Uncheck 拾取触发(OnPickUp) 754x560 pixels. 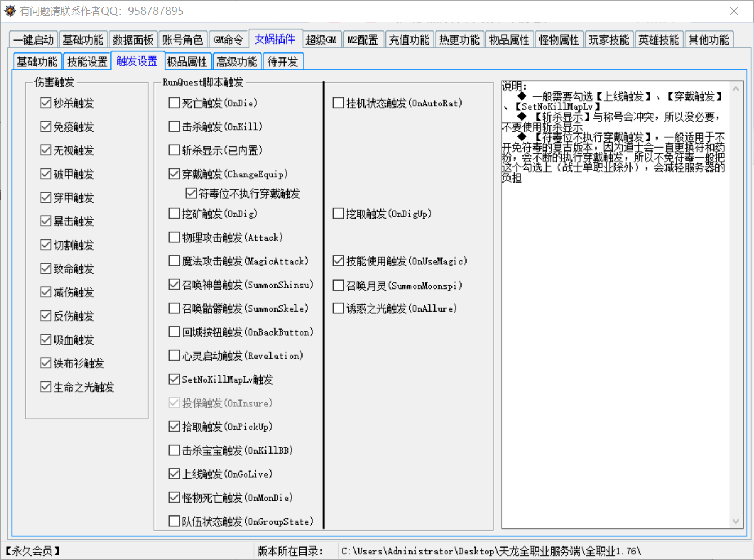pyautogui.click(x=221, y=427)
